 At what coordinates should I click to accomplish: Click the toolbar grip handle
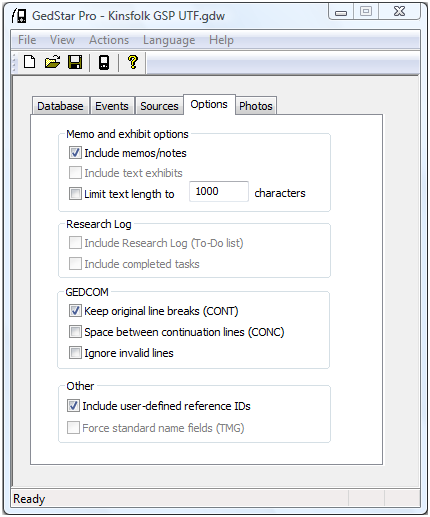tap(14, 63)
